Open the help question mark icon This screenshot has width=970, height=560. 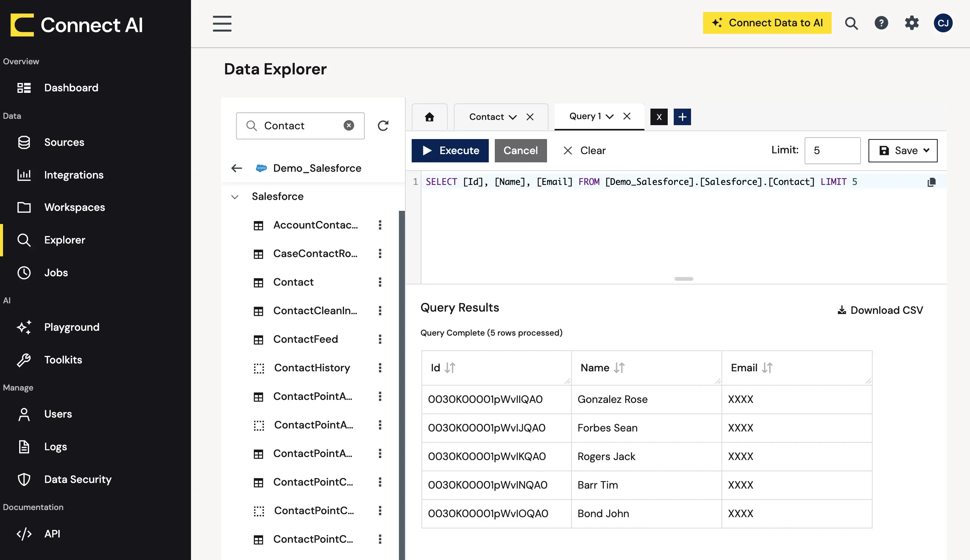click(881, 23)
